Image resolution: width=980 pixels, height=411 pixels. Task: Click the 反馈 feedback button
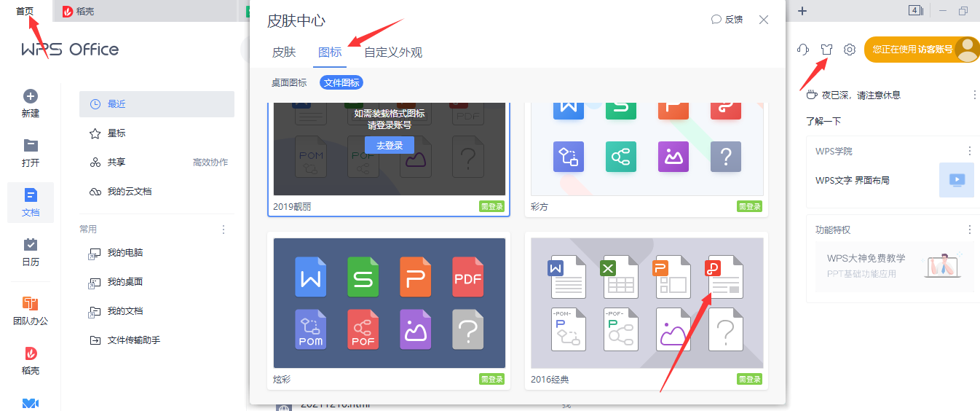pyautogui.click(x=727, y=20)
